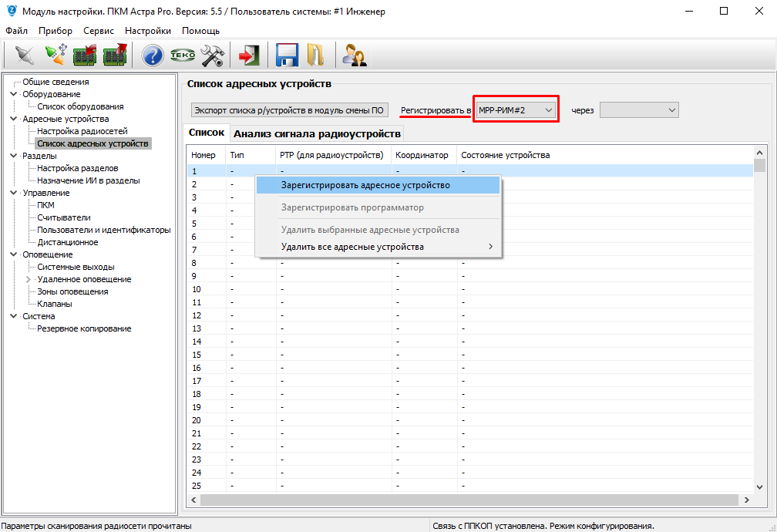Click the users toolbar icon
777x532 pixels.
pos(355,55)
